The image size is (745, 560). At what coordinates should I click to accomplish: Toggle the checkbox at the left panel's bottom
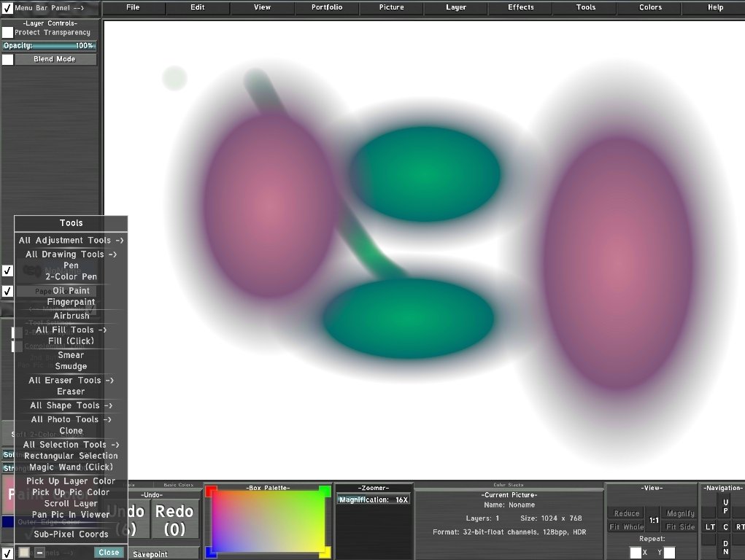[7, 553]
